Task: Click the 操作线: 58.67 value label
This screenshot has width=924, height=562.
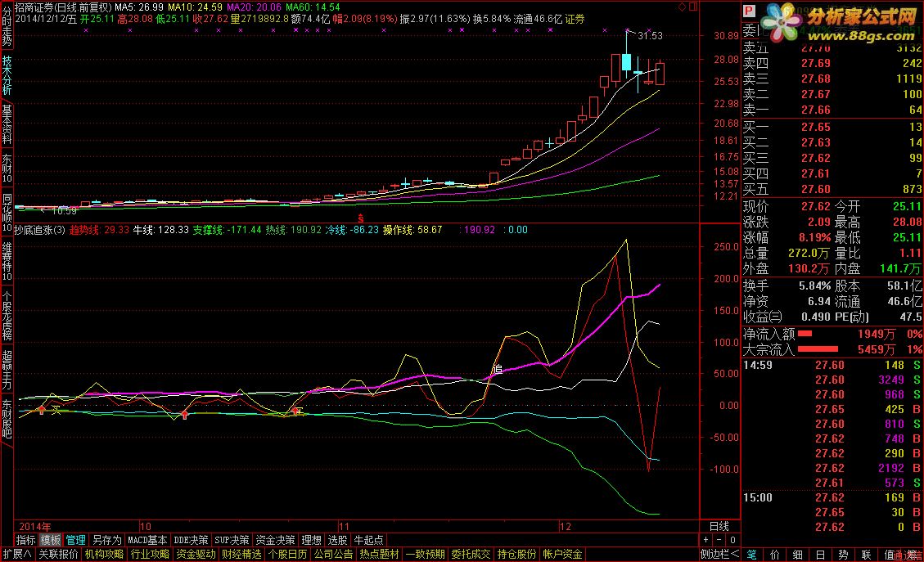Action: (x=412, y=230)
